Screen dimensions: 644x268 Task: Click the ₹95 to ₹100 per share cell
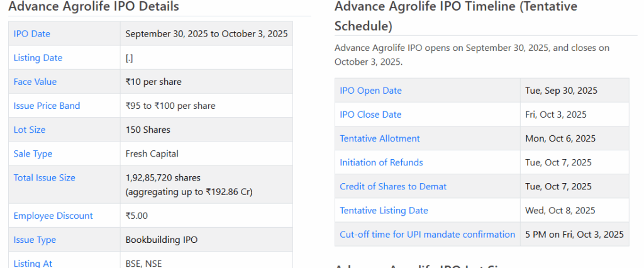[x=170, y=106]
